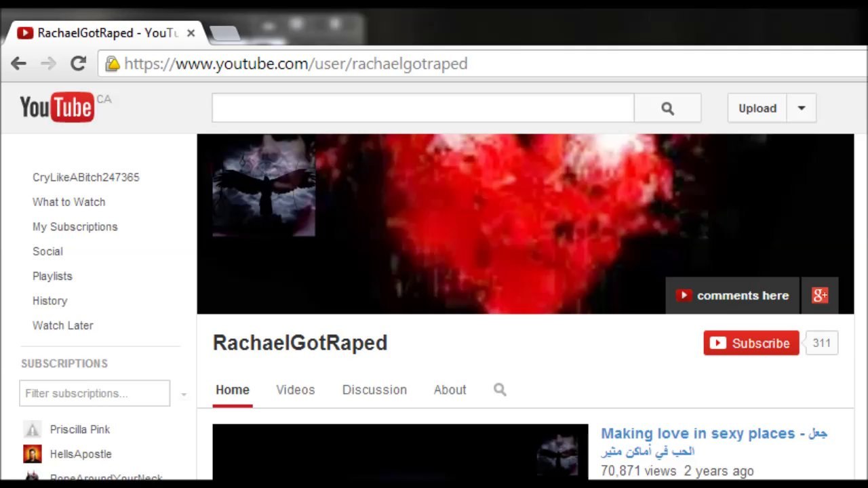The width and height of the screenshot is (868, 488).
Task: Click the channel avatar image on banner
Action: pyautogui.click(x=264, y=185)
